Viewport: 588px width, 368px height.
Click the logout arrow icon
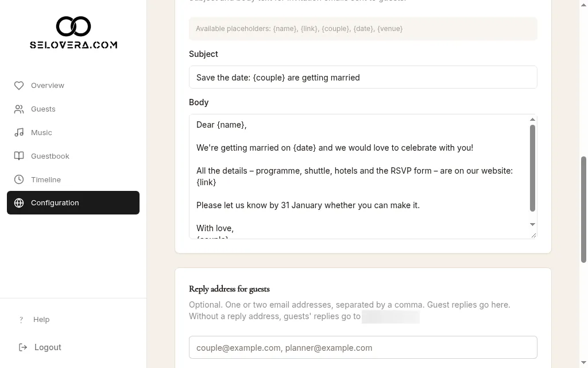click(23, 347)
